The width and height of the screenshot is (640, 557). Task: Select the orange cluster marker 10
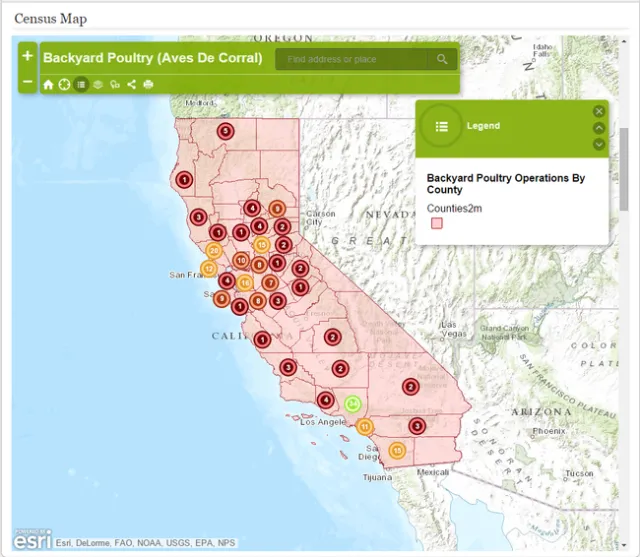point(241,260)
